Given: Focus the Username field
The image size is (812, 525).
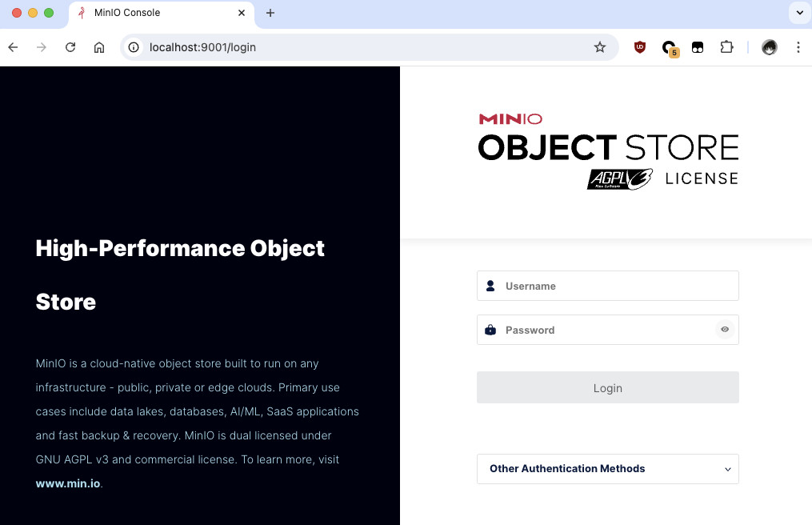Looking at the screenshot, I should click(607, 286).
